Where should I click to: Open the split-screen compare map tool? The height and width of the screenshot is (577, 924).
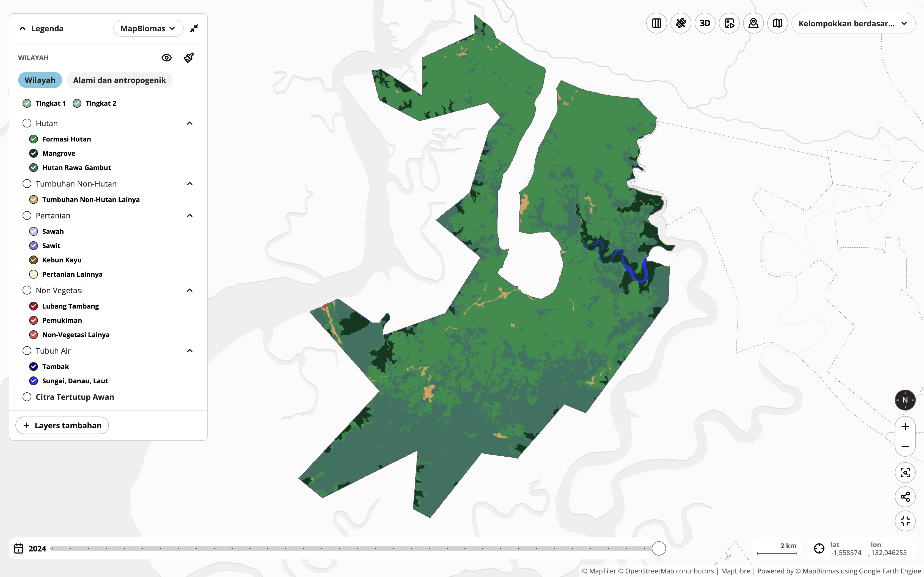coord(656,23)
